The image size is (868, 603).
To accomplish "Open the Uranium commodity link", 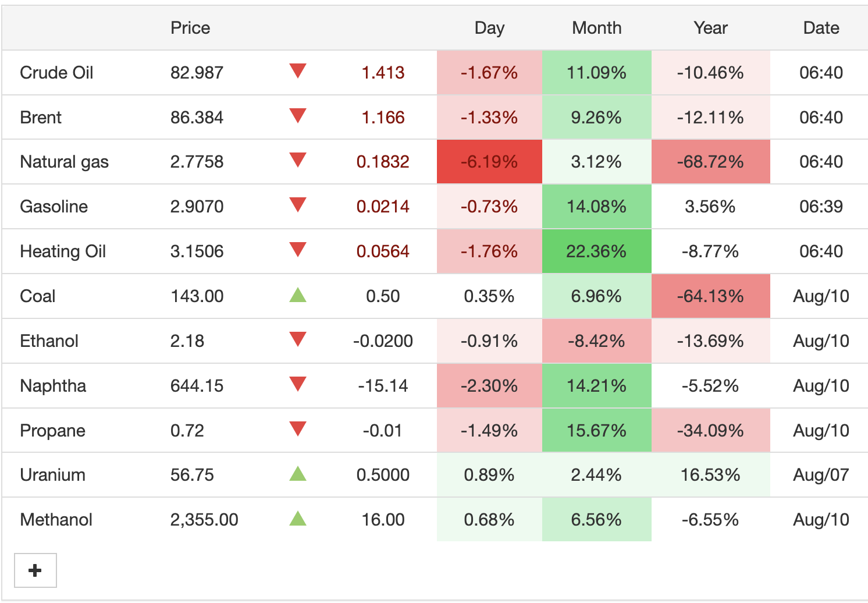I will (52, 475).
